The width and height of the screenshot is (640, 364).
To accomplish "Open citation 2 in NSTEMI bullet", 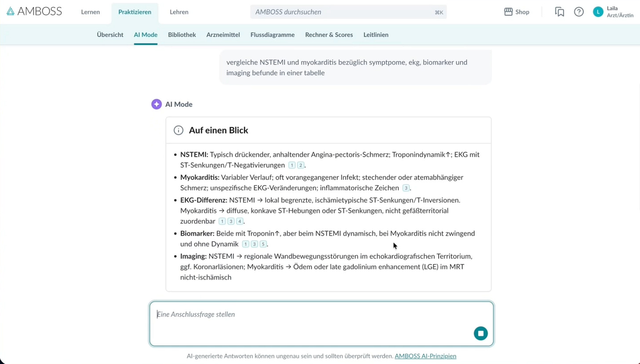I will tap(301, 165).
